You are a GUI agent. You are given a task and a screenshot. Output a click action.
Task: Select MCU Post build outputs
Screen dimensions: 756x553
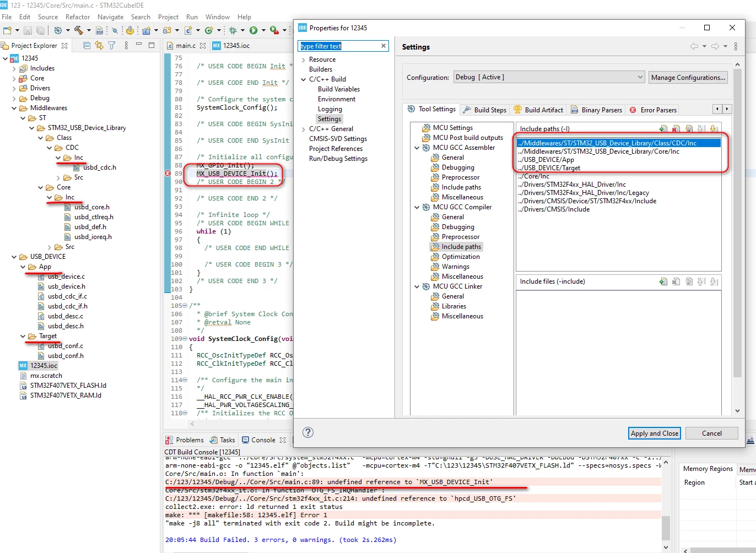(x=468, y=138)
